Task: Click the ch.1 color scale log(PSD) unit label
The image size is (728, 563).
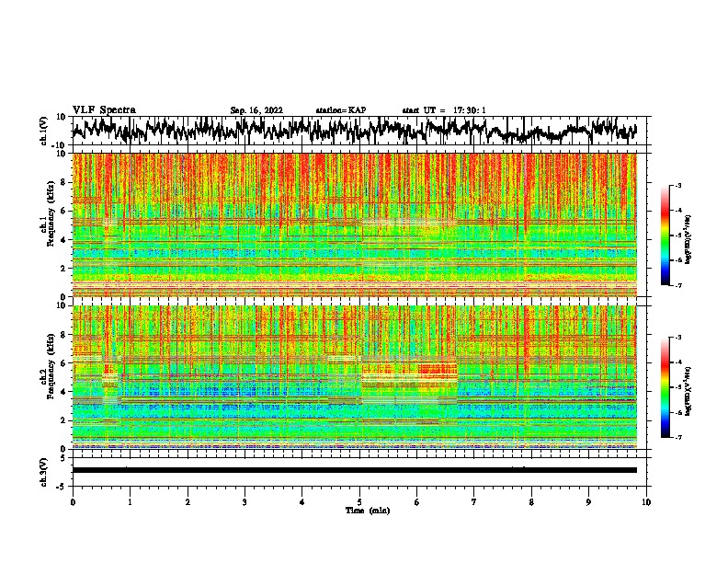Action: tap(688, 240)
